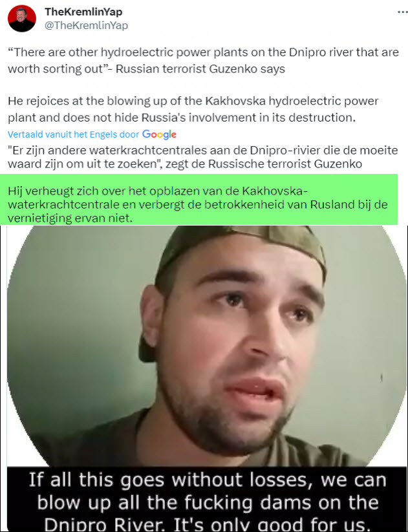Click 'Vertaald vanuit het Engels door' link
Image resolution: width=408 pixels, height=532 pixels.
(73, 134)
